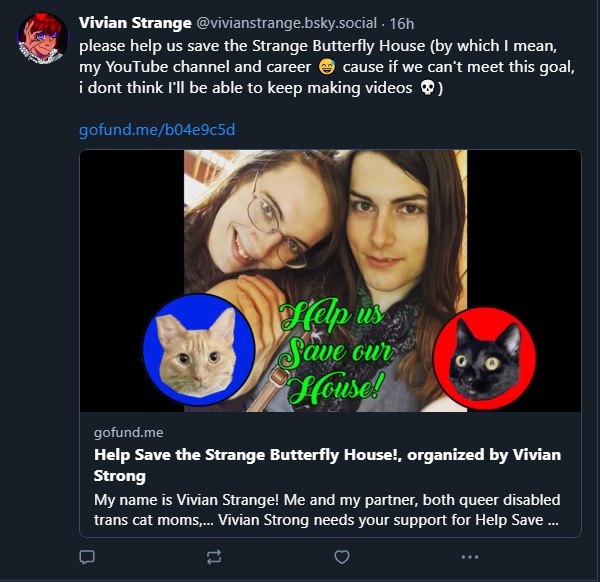The height and width of the screenshot is (582, 600).
Task: Follow the gofund.me/b04e9c5d link
Action: 157,130
